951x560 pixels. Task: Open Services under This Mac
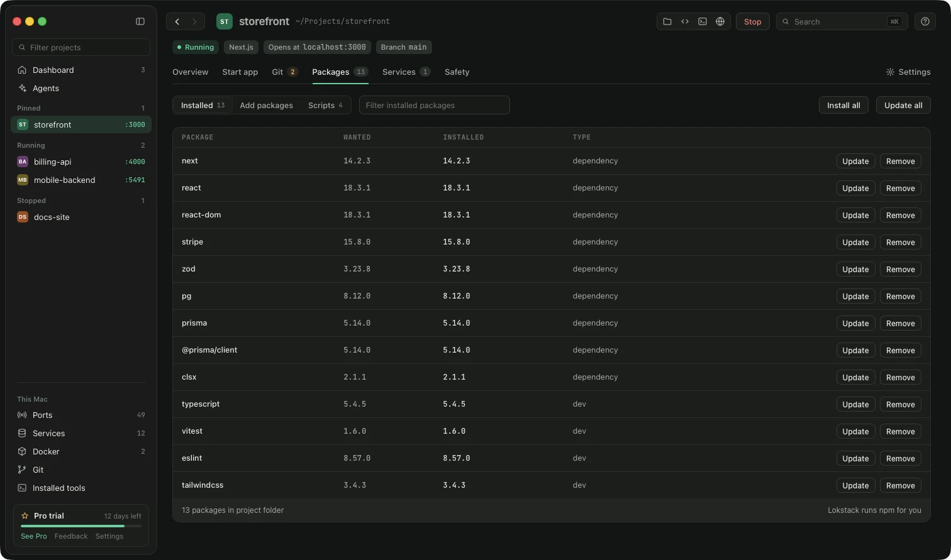(x=81, y=433)
